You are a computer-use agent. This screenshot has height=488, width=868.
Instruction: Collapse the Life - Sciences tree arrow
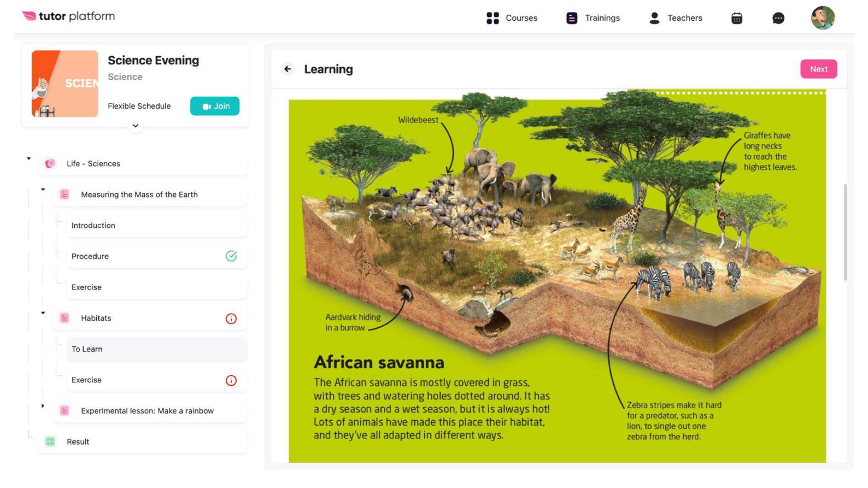click(29, 158)
